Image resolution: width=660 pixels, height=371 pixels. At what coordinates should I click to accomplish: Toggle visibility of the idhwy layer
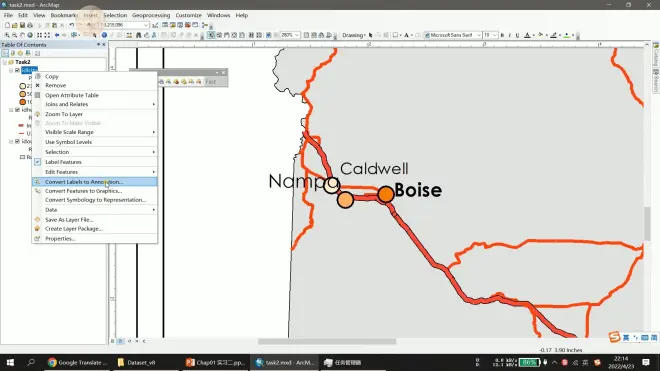pyautogui.click(x=17, y=110)
